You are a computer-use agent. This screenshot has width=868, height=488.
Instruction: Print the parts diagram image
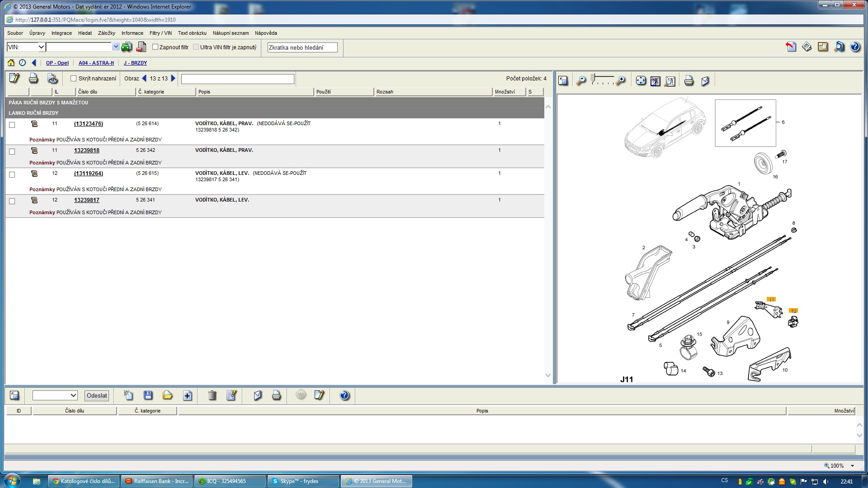689,80
